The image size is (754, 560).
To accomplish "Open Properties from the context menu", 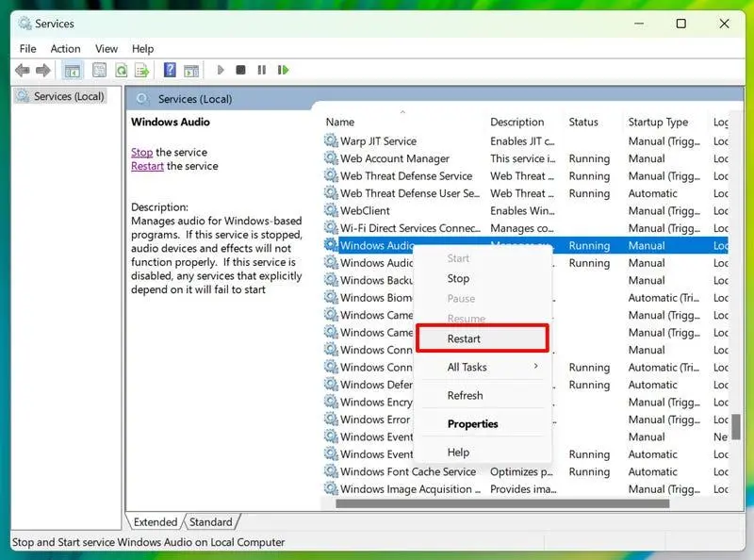I will 483,424.
